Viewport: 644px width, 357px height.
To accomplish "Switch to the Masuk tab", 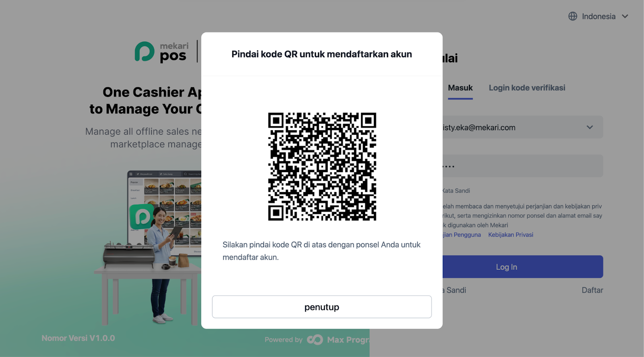I will (x=460, y=88).
